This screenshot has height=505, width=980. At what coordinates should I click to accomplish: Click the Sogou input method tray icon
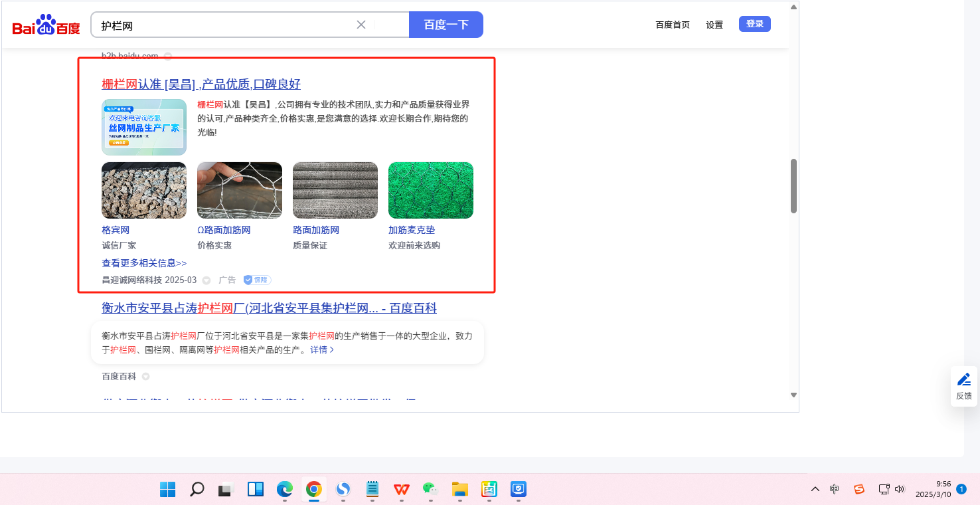tap(859, 490)
